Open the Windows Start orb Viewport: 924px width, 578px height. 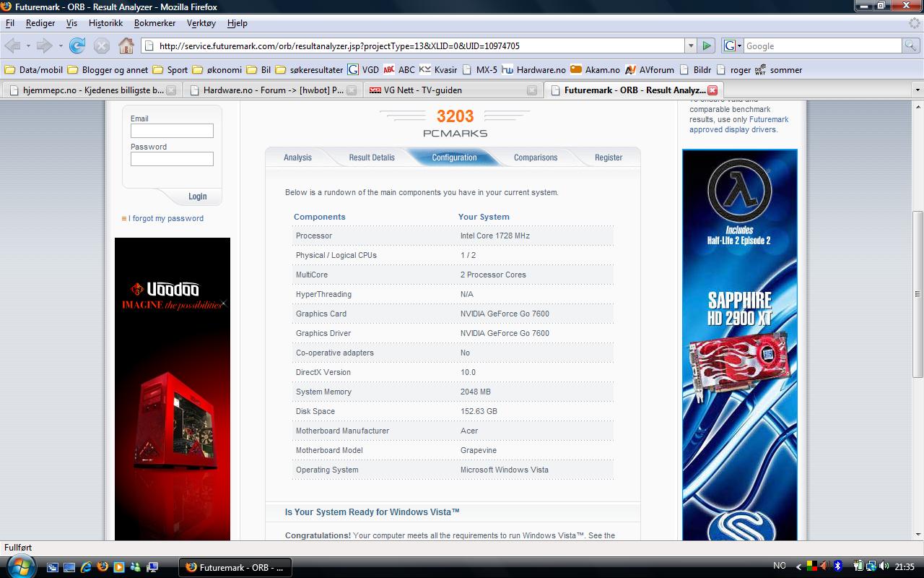coord(20,566)
